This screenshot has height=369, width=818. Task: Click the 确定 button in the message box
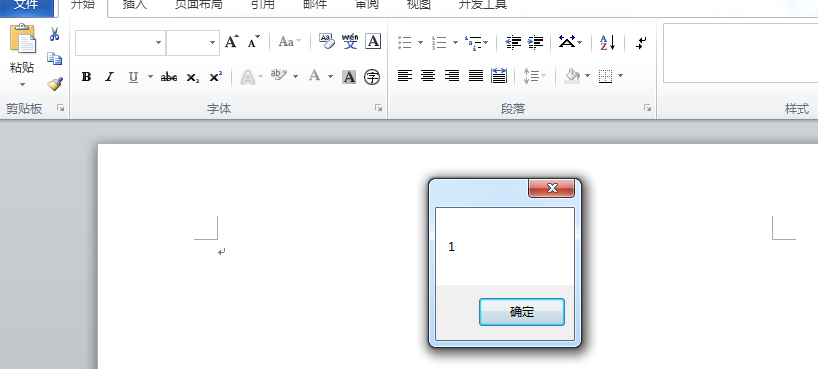point(522,312)
